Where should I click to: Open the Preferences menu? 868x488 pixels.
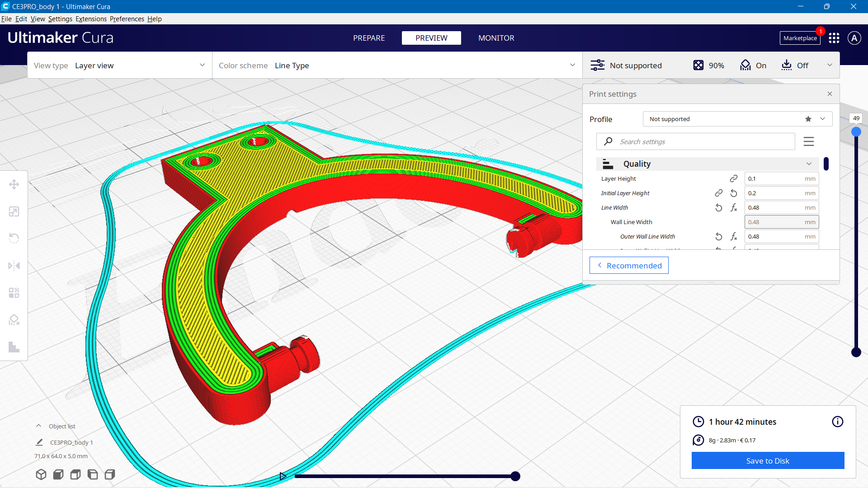tap(127, 19)
